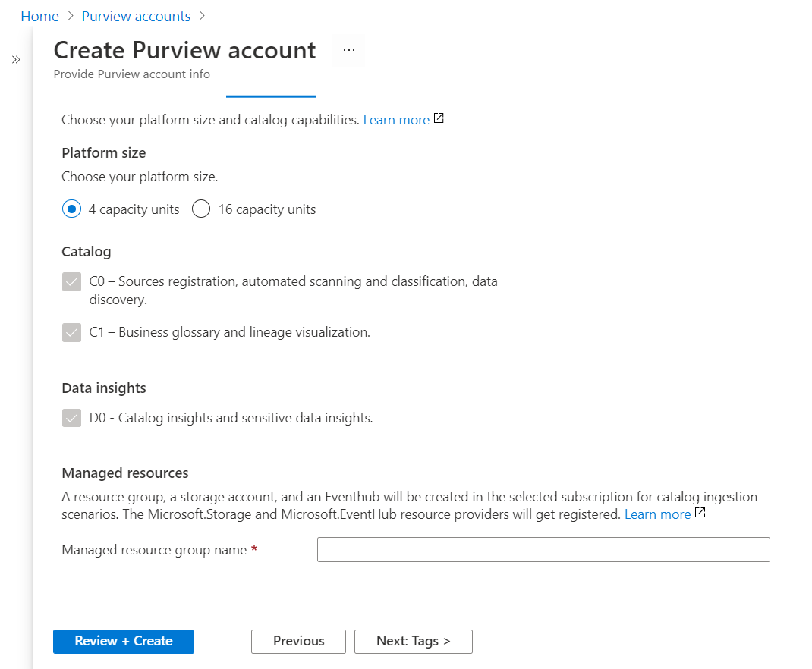812x669 pixels.
Task: Toggle the D0 catalog insights checkbox
Action: 72,418
